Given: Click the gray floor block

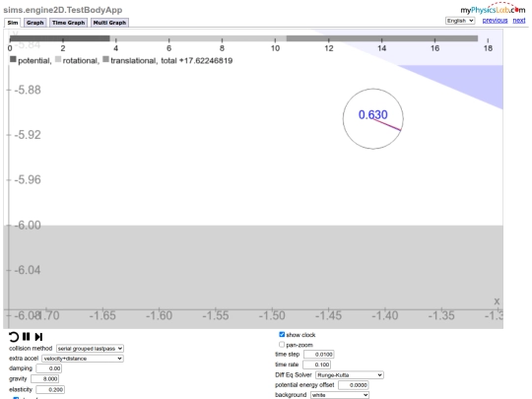Looking at the screenshot, I should click(253, 277).
